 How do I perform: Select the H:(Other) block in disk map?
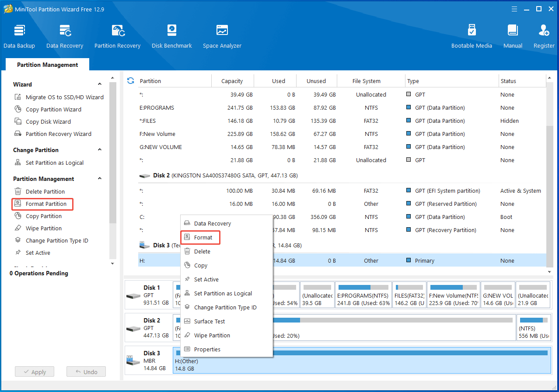point(362,361)
